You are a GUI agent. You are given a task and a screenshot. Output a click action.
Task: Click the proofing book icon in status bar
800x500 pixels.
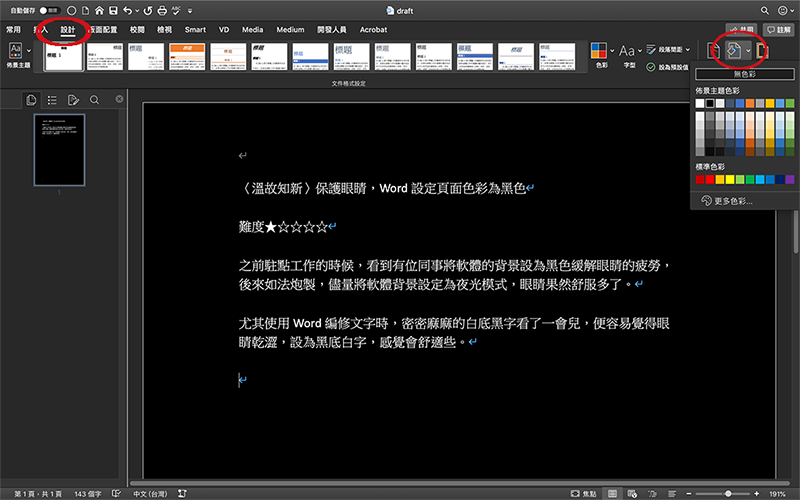(x=116, y=493)
